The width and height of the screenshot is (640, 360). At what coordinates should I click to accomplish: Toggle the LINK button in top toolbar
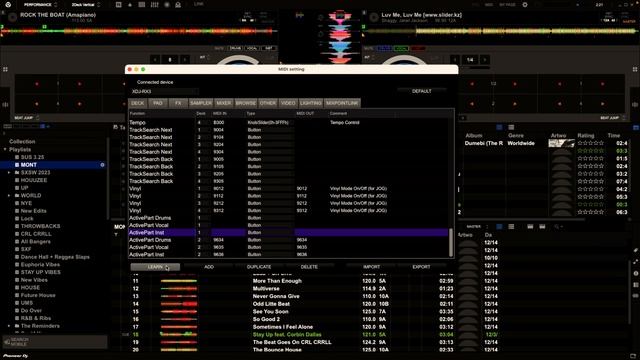(x=199, y=4)
